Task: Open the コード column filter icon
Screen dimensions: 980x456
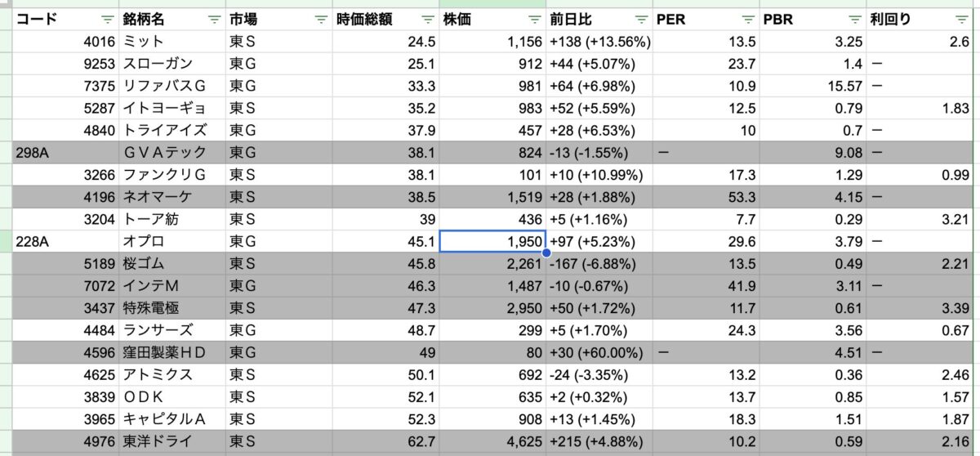Action: point(108,20)
